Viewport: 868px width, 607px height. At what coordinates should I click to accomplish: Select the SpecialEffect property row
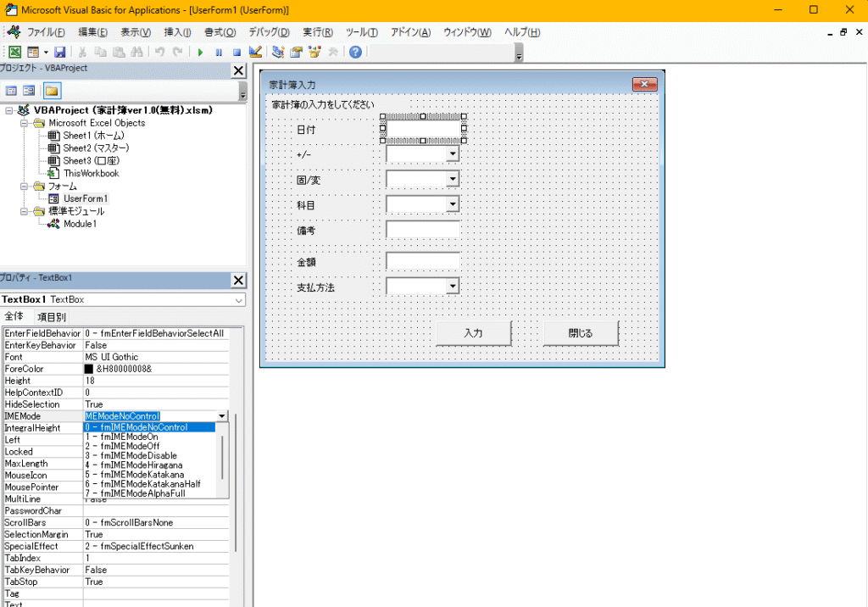coord(116,546)
